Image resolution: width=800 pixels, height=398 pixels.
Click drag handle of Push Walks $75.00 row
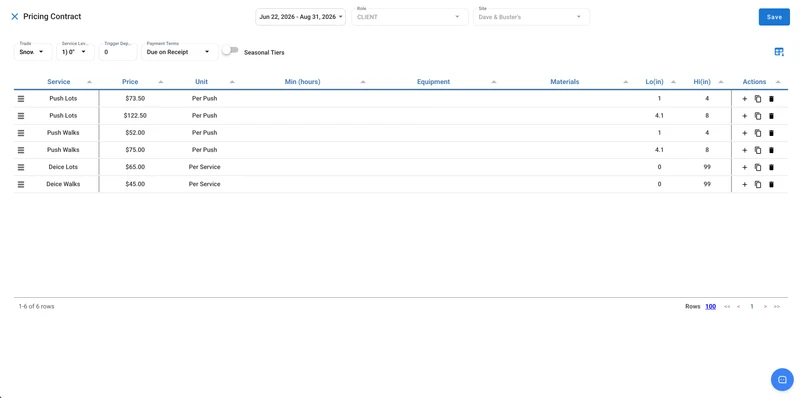[21, 150]
